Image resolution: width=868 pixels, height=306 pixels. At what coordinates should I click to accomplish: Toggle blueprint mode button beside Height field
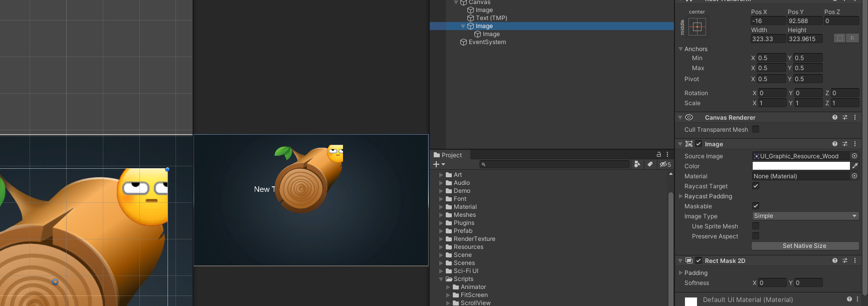840,39
